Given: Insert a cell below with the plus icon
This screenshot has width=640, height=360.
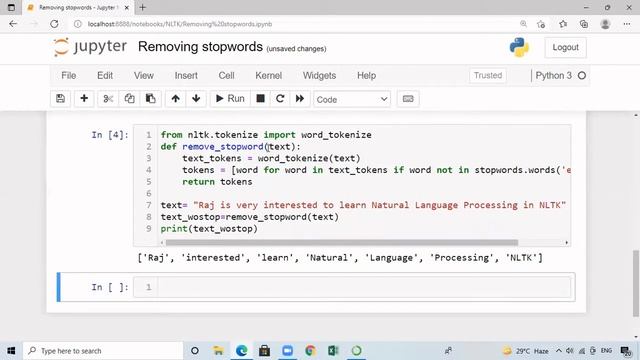Looking at the screenshot, I should (x=84, y=99).
